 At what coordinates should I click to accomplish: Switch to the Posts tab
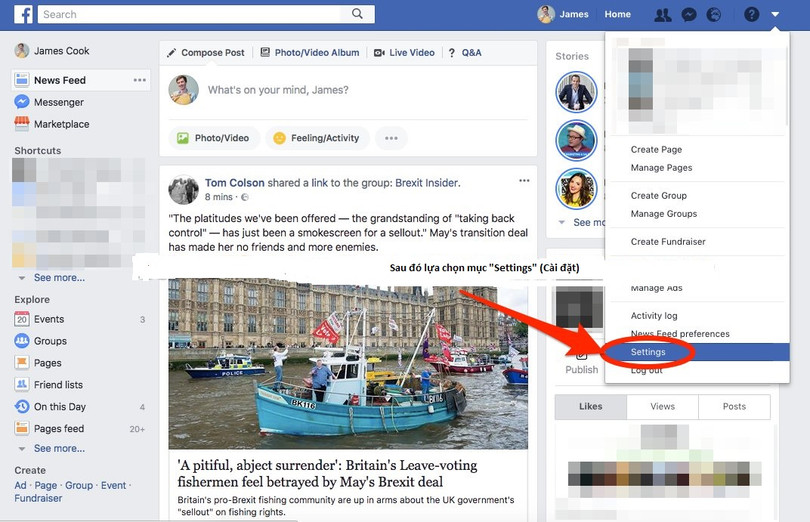pos(734,407)
